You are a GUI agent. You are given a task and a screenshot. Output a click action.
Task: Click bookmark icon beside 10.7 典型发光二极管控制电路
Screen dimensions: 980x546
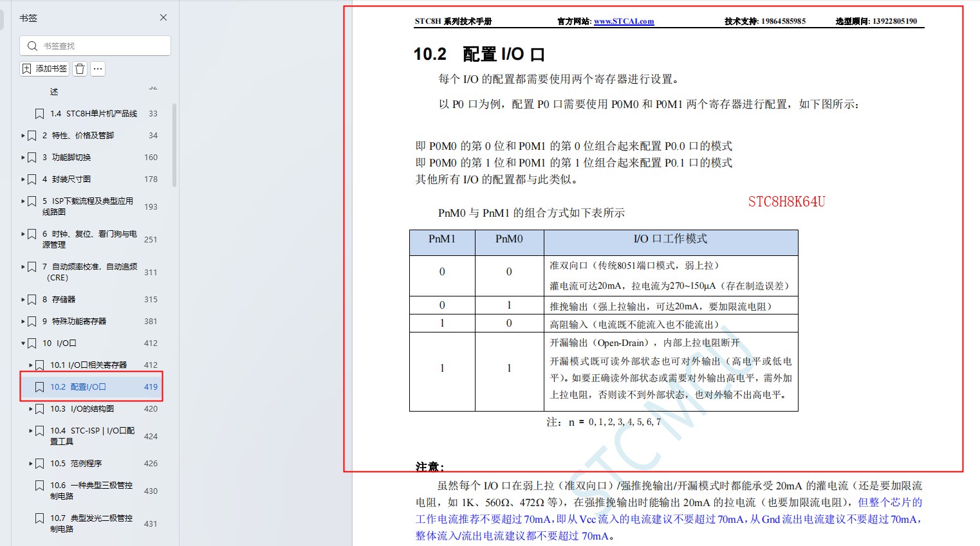click(x=39, y=518)
